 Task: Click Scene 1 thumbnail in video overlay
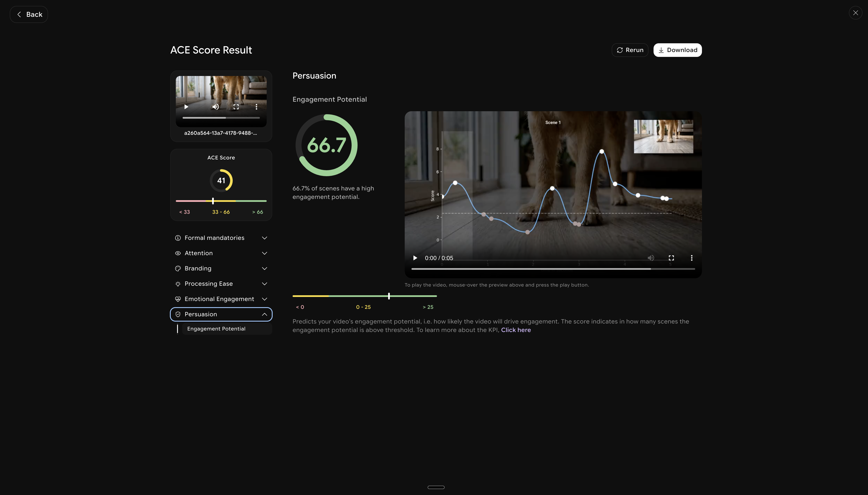pos(663,136)
